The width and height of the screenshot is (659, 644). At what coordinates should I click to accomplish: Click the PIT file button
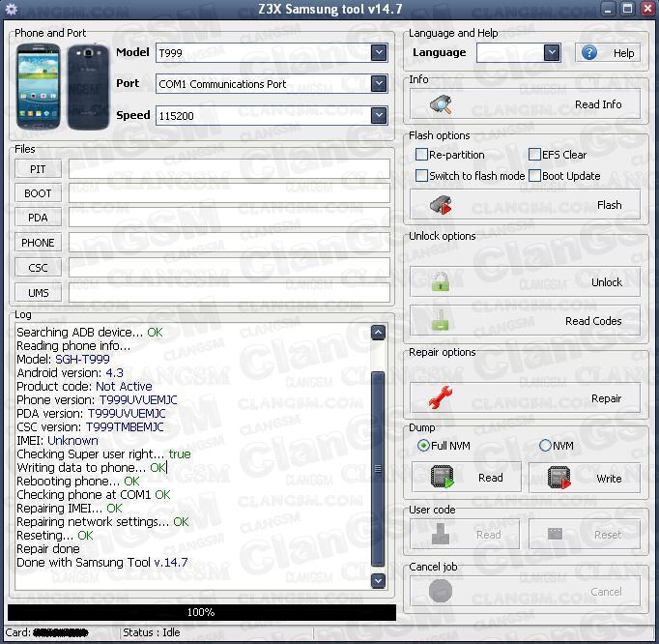coord(38,169)
